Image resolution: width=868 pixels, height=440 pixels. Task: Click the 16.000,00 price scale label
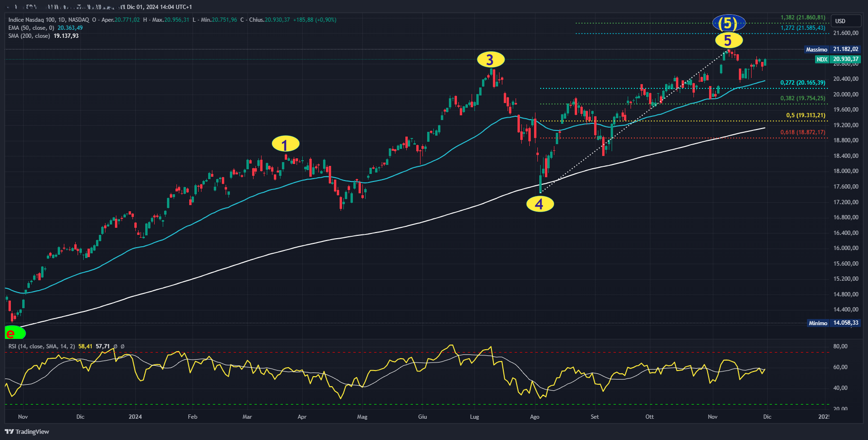tap(846, 248)
